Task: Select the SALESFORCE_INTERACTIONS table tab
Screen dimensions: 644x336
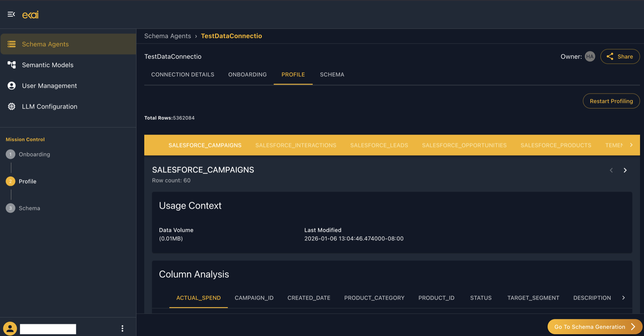Action: [296, 145]
